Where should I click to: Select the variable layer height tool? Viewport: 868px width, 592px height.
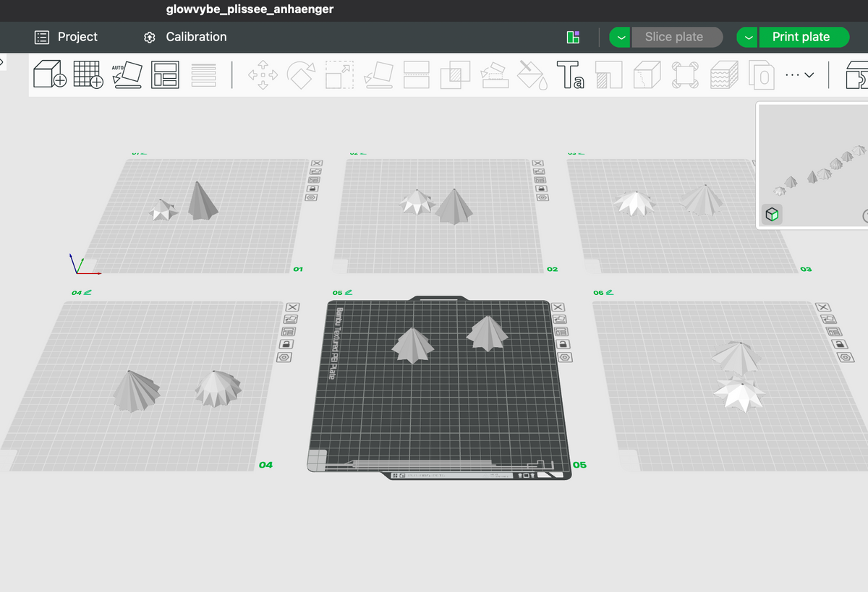coord(204,75)
